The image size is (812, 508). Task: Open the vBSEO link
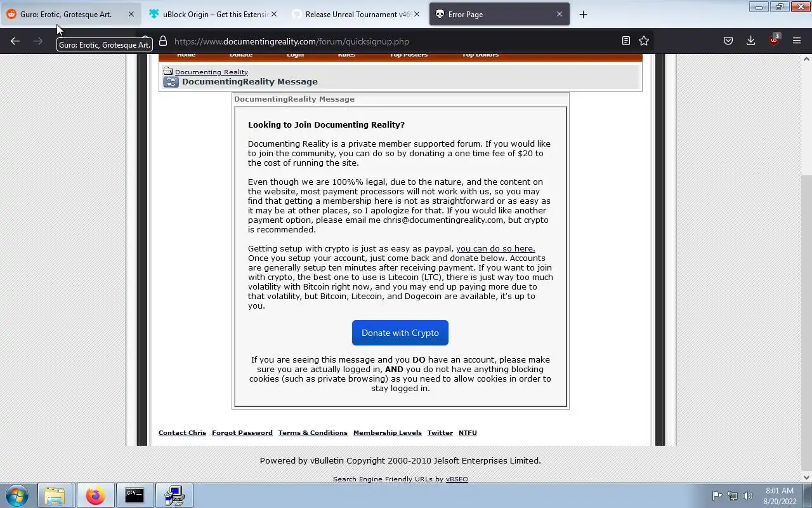point(457,479)
